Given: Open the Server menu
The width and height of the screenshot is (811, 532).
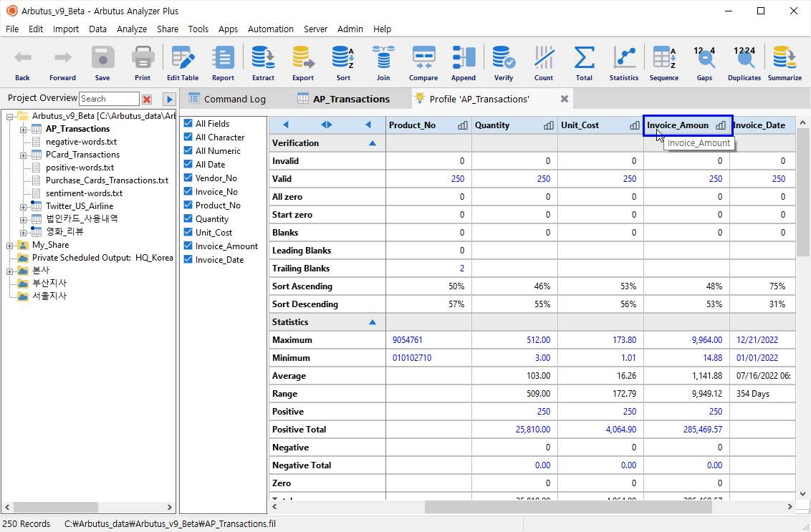Looking at the screenshot, I should (315, 29).
